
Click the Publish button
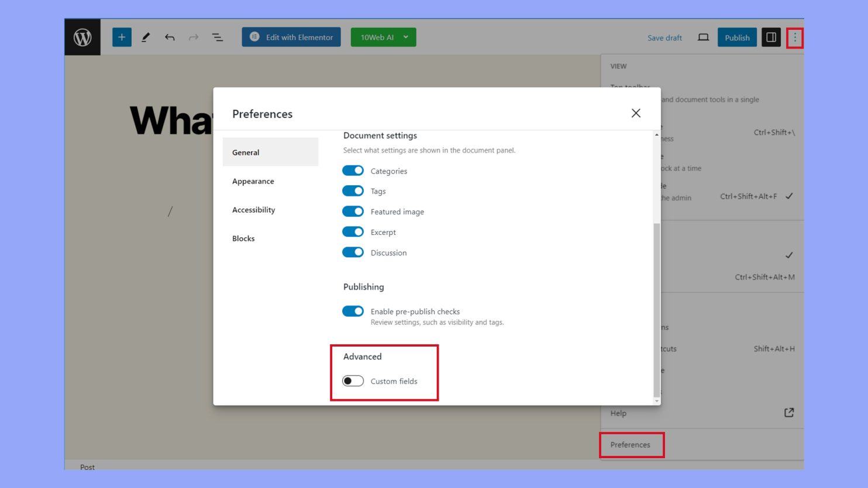[x=737, y=37]
